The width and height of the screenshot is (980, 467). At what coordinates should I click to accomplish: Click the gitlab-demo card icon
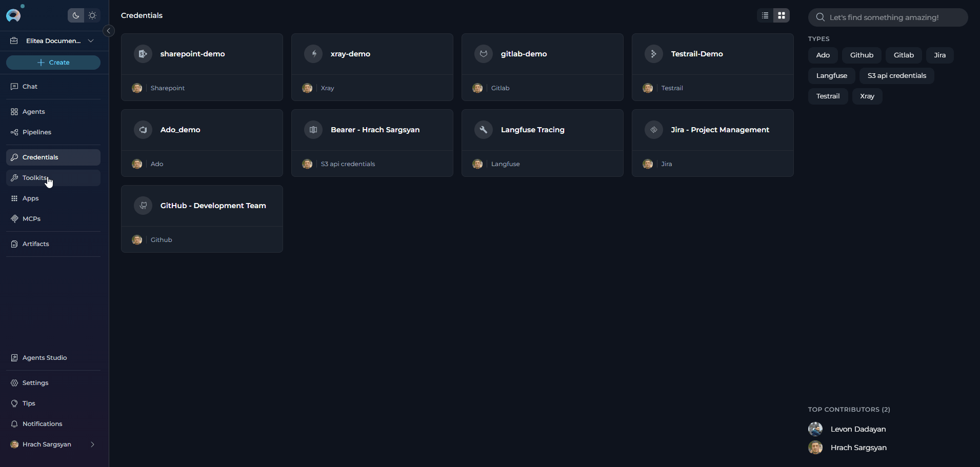(x=484, y=54)
